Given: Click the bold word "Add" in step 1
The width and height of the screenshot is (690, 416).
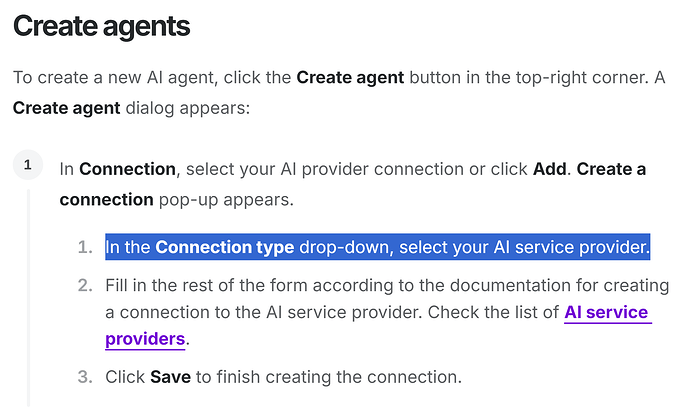Looking at the screenshot, I should (549, 168).
